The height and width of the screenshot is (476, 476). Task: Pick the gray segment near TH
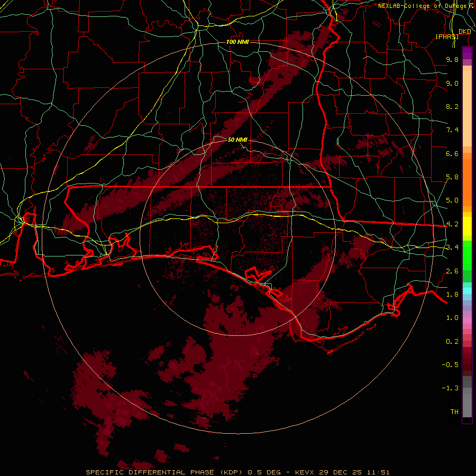[x=467, y=405]
